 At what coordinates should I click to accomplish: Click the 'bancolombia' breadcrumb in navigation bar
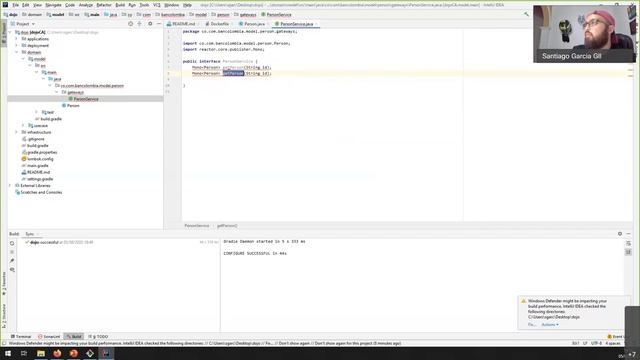pos(170,15)
